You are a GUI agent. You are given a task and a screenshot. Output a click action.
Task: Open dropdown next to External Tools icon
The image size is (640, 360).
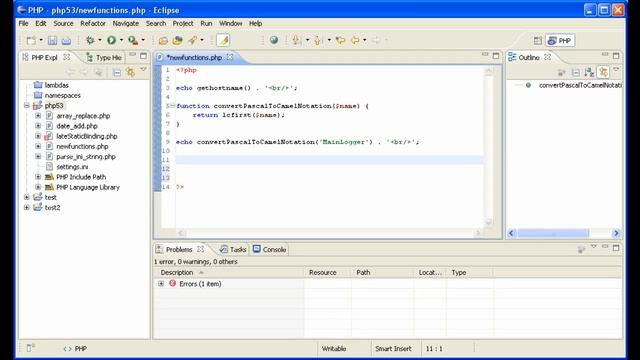coord(143,40)
